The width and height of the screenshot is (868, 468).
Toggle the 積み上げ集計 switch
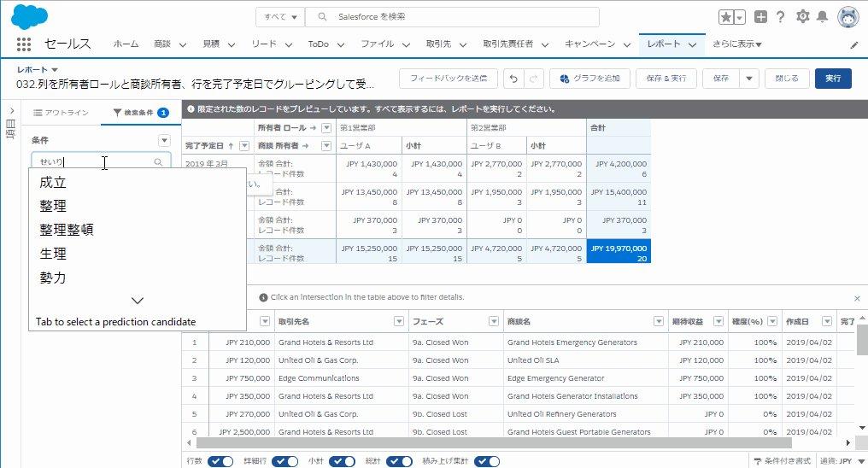coord(487,461)
